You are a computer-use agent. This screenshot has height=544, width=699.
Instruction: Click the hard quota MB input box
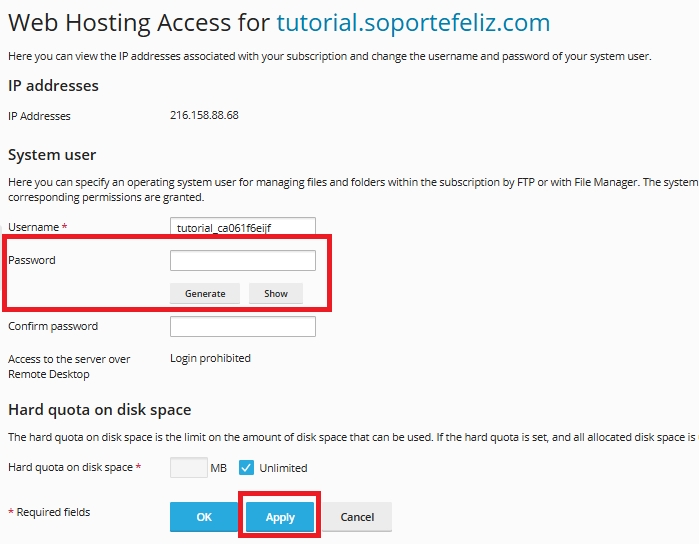point(188,467)
